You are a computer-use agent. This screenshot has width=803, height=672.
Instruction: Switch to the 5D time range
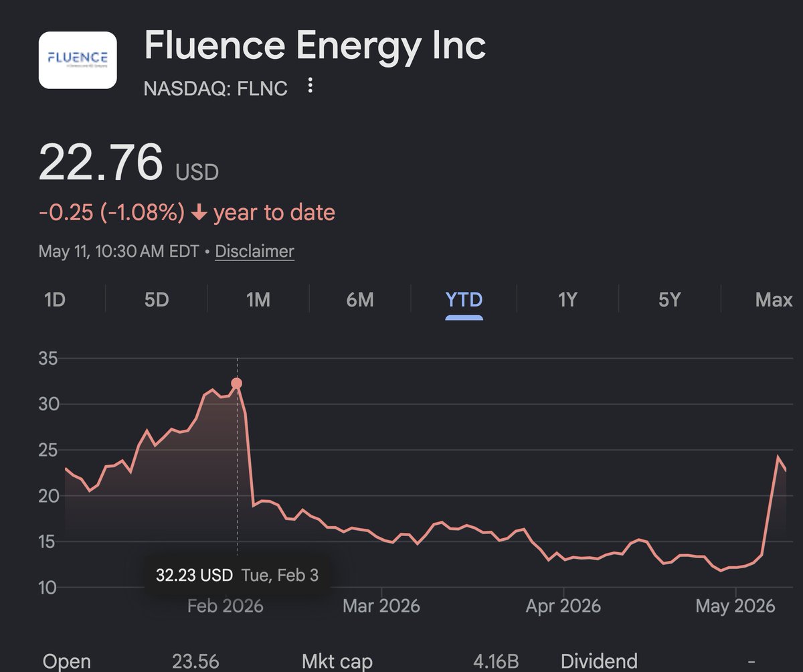point(156,299)
